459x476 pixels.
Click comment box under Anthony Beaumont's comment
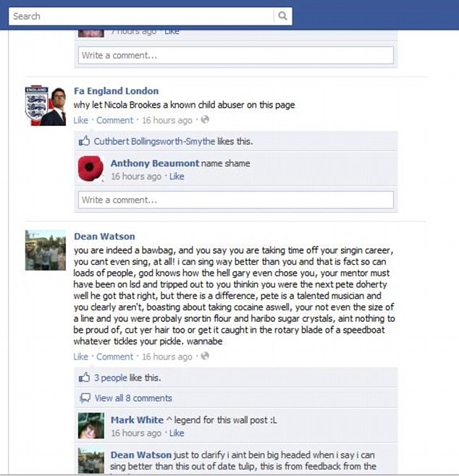tap(236, 200)
